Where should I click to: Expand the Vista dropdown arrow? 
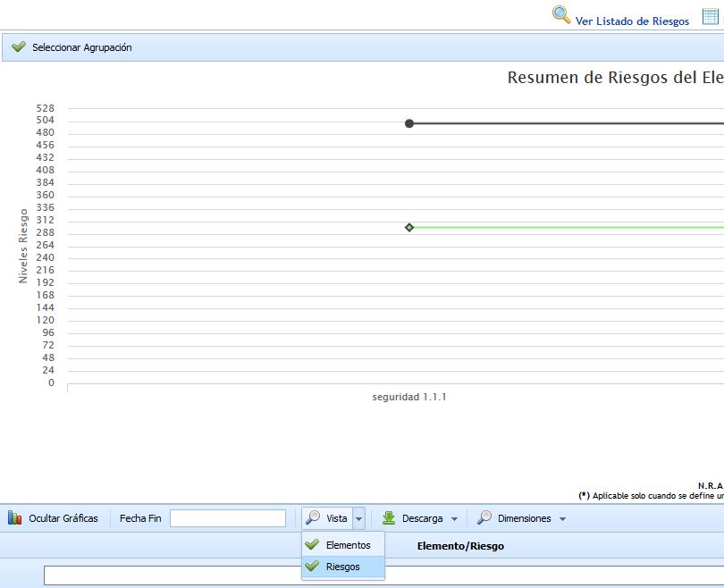(x=358, y=518)
